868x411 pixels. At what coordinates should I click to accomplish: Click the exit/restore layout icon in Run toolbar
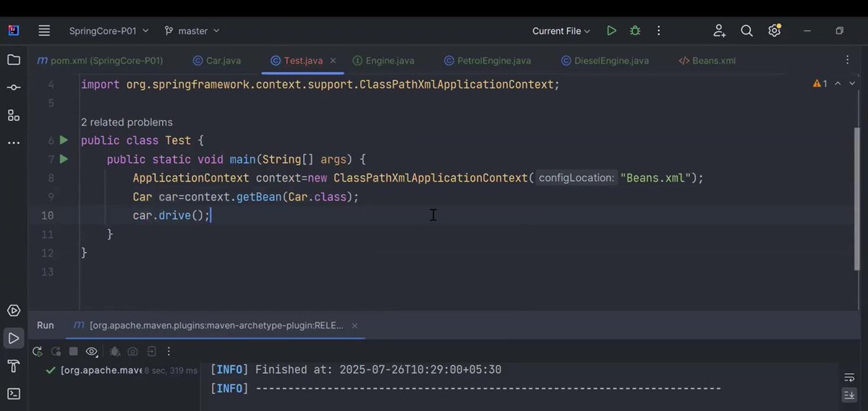point(151,352)
